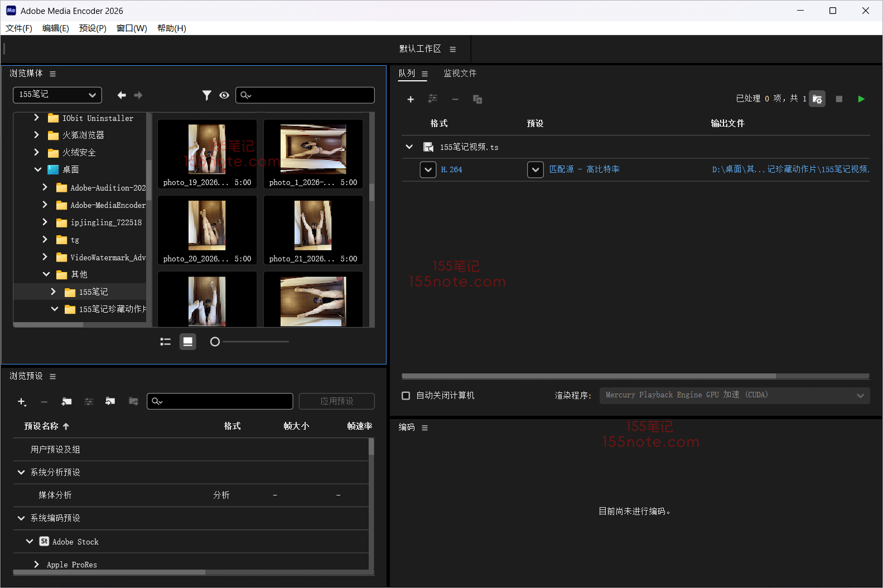Collapse the 系统编码预设 group

point(21,518)
